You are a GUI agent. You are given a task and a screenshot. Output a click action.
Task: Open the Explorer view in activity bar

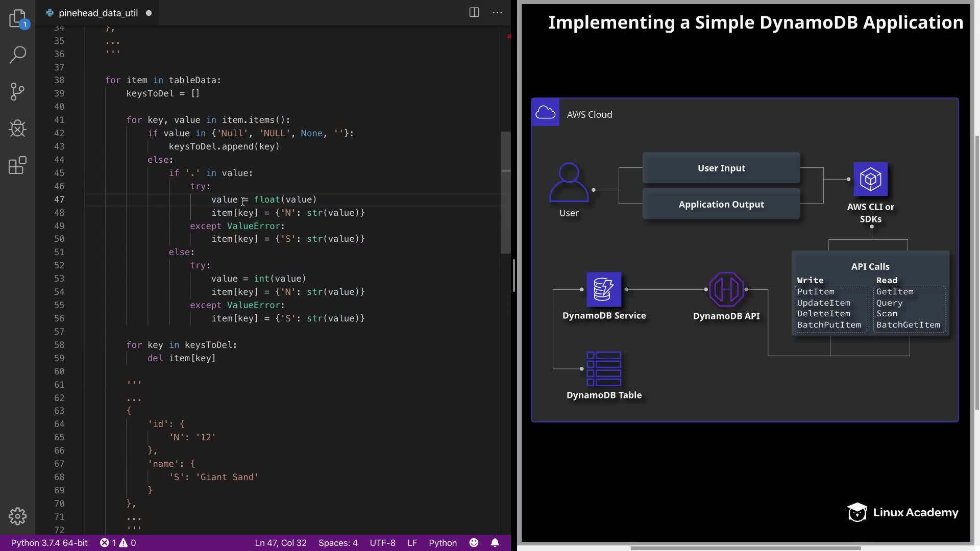click(x=17, y=18)
